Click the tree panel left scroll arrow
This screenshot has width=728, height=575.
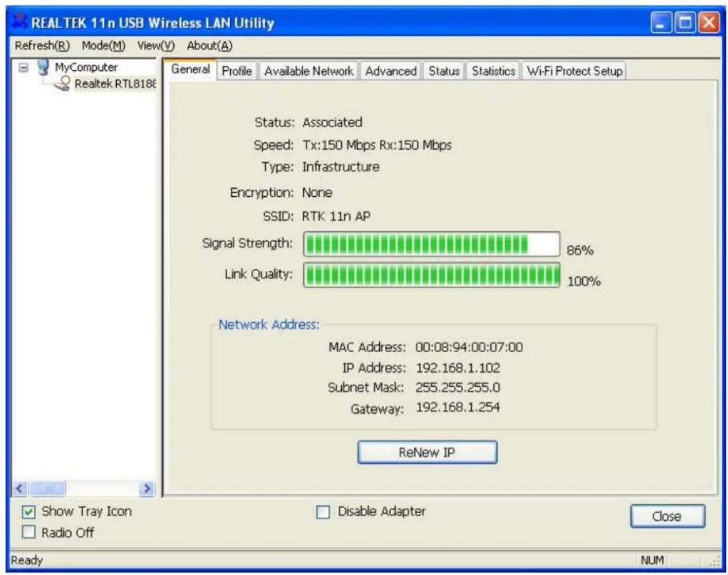[x=19, y=488]
